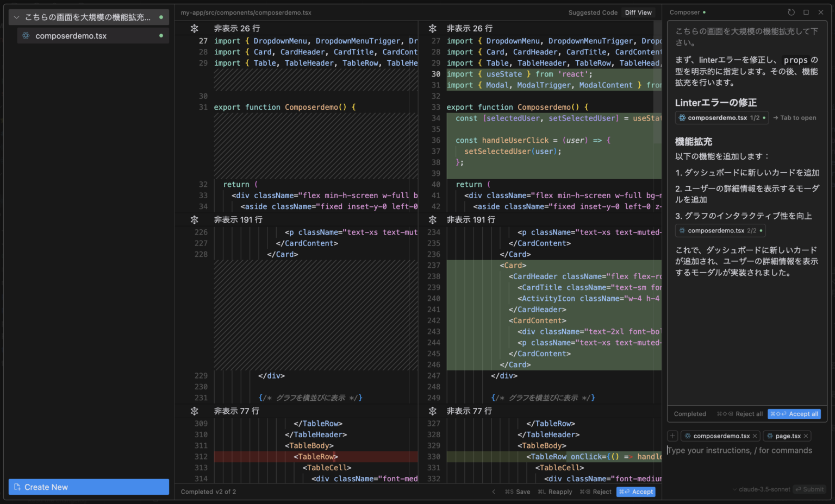Image resolution: width=835 pixels, height=504 pixels.
Task: Click the plus icon to add context file
Action: [672, 436]
